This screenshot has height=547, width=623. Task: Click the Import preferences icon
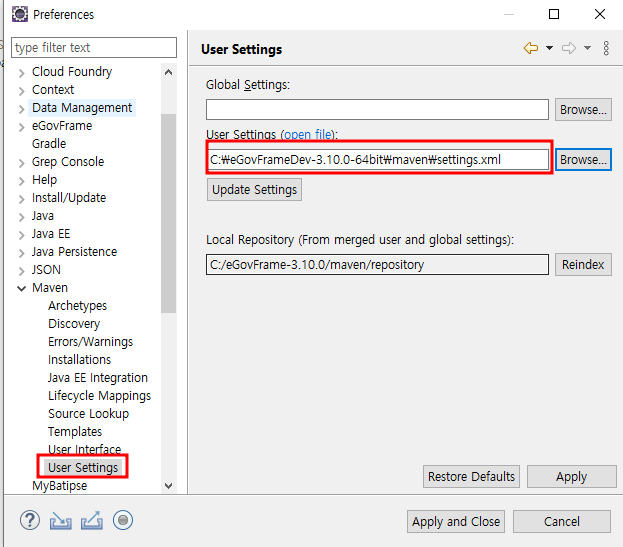tap(61, 520)
